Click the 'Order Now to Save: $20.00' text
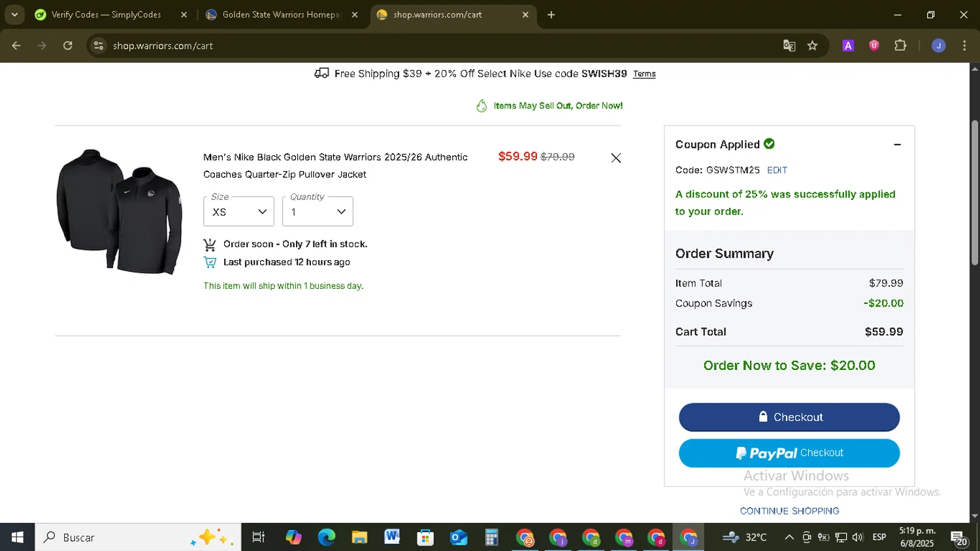The height and width of the screenshot is (551, 980). pyautogui.click(x=789, y=365)
